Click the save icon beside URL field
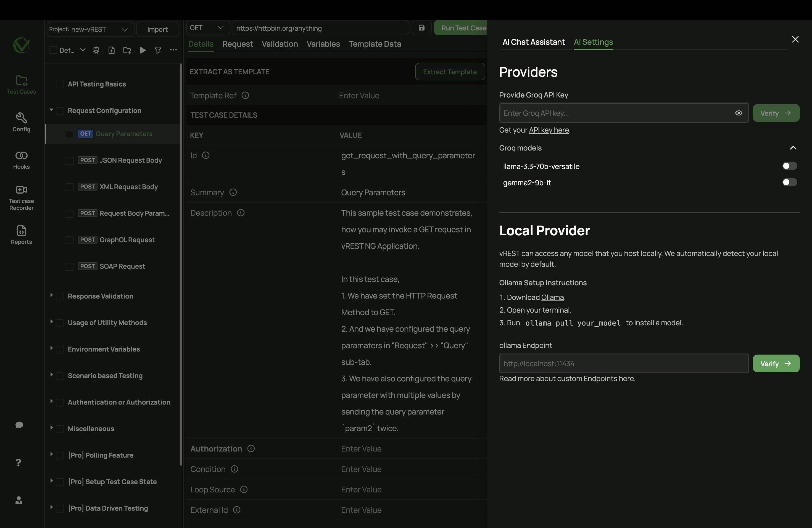This screenshot has width=812, height=528. coord(421,28)
